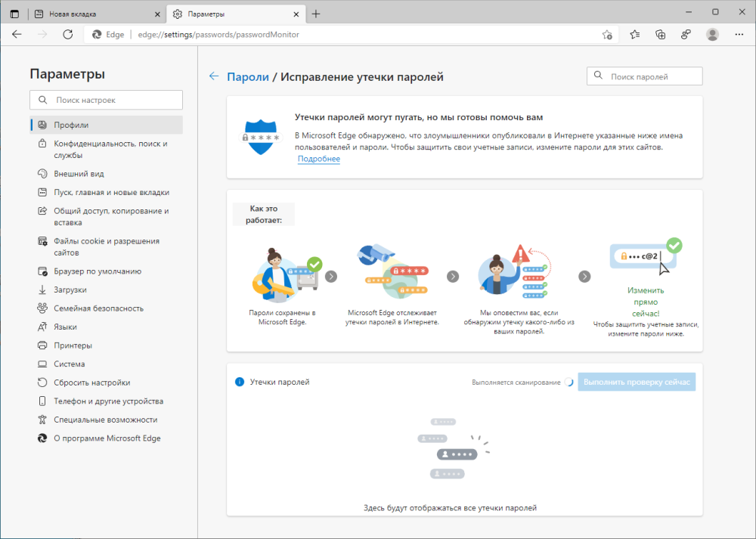Open Файлы cookie и разрешения сайтов

(106, 247)
